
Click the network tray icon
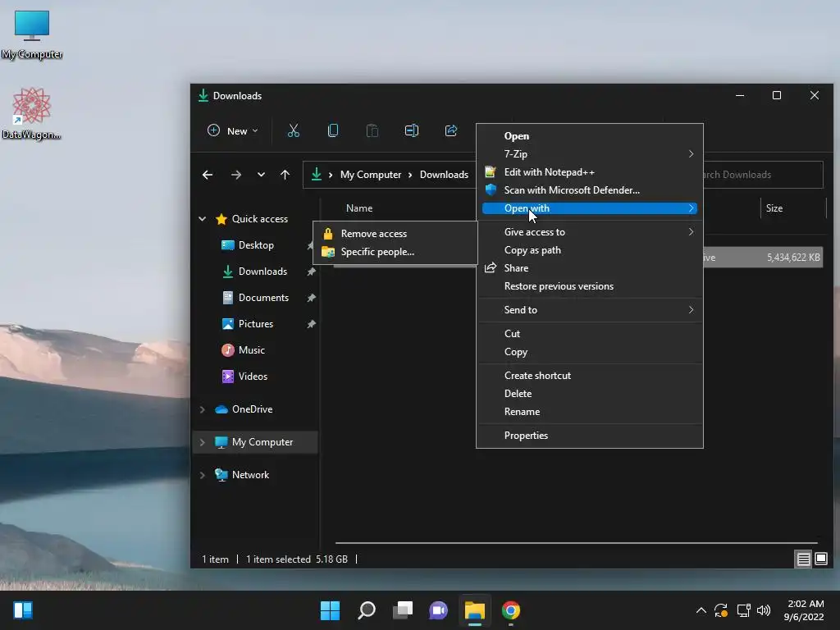click(x=743, y=610)
